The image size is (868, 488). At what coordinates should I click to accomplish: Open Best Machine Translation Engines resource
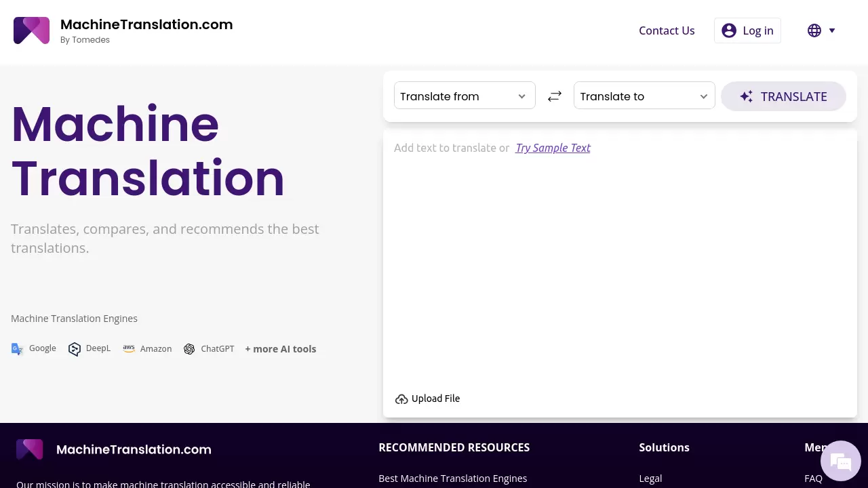click(452, 479)
